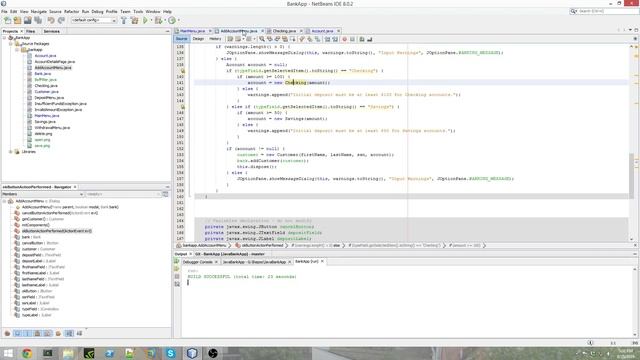This screenshot has width=640, height=360.
Task: Open the Profile Project arrow dropdown
Action: (178, 20)
